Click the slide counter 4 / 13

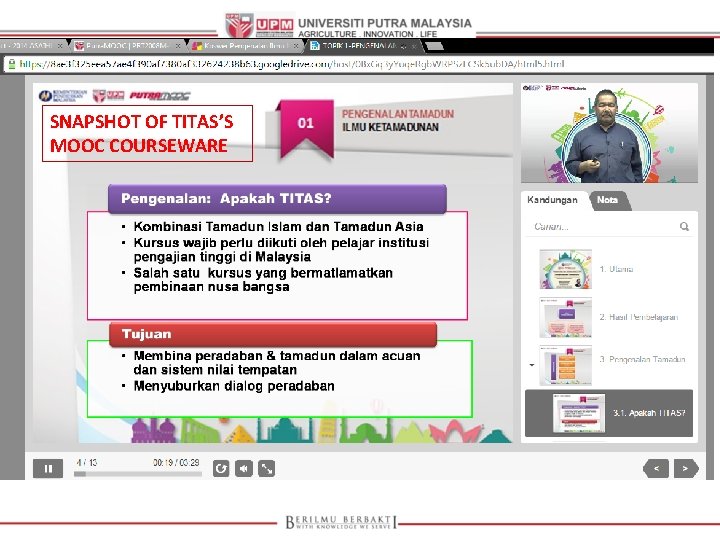87,462
